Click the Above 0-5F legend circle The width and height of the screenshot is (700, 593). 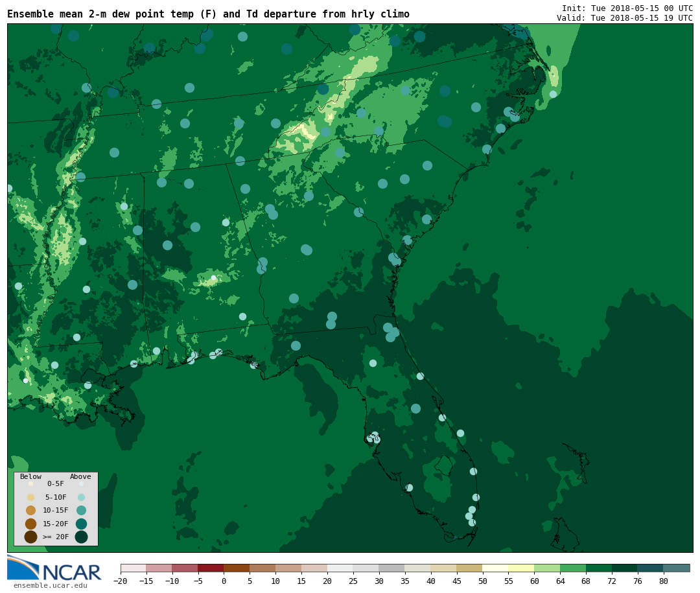[81, 483]
